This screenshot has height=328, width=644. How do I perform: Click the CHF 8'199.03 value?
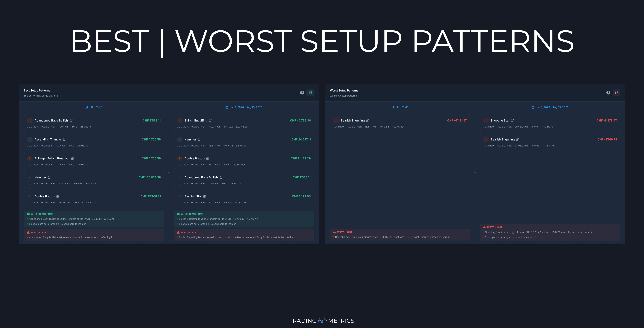[x=301, y=196]
